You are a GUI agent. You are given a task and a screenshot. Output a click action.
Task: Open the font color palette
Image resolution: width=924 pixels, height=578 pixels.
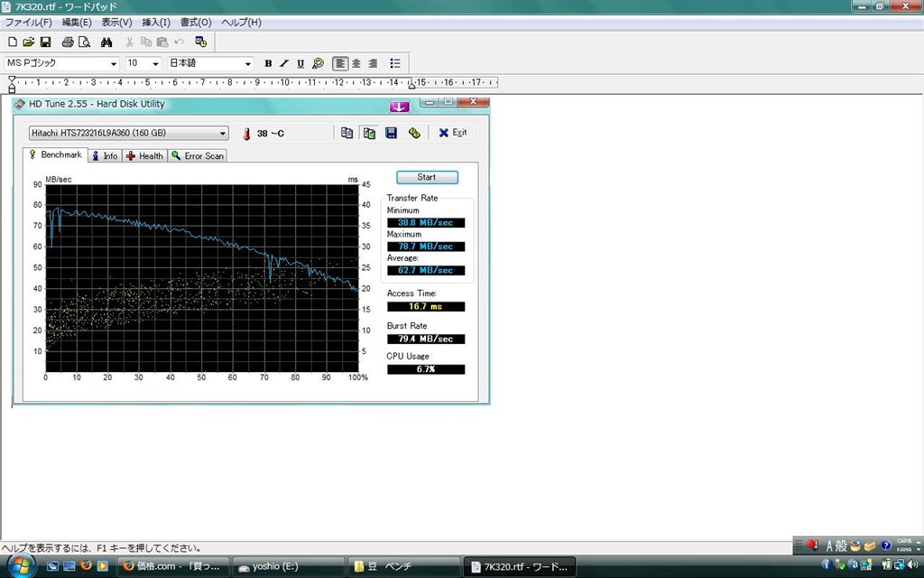pyautogui.click(x=318, y=63)
